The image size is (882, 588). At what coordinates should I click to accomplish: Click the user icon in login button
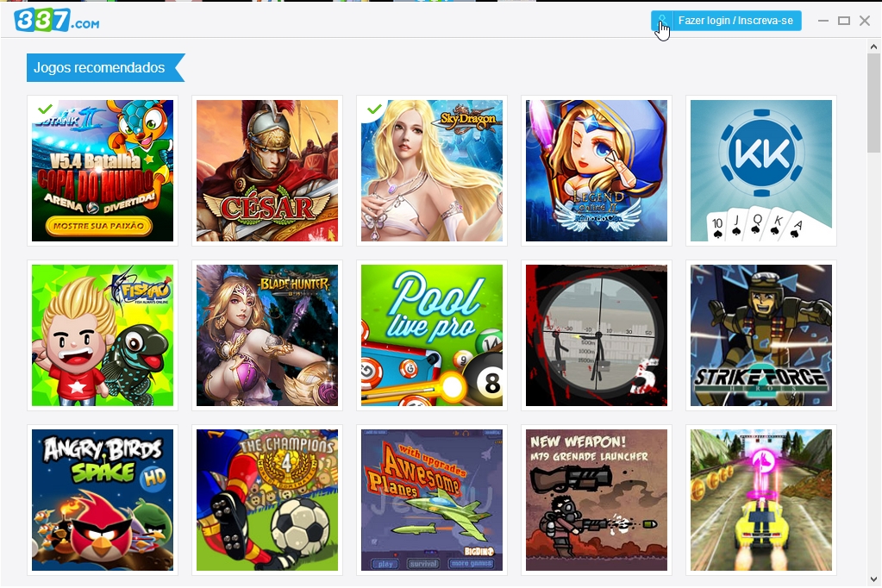pos(663,20)
